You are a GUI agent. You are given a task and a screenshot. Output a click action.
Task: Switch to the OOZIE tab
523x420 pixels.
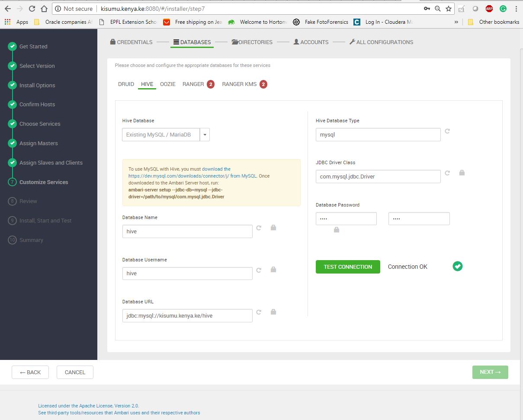pyautogui.click(x=167, y=84)
